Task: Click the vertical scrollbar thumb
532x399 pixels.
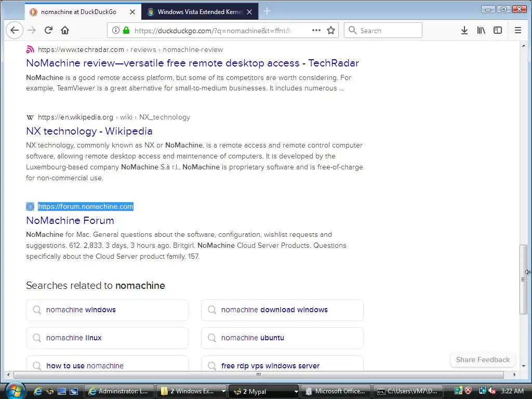Action: [x=524, y=279]
